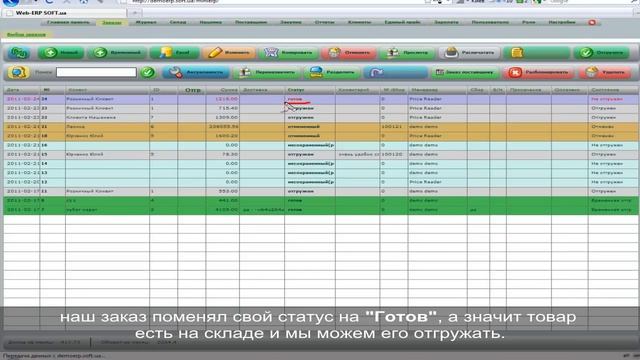
Task: Select the order row with sum 78.30
Action: point(321,155)
